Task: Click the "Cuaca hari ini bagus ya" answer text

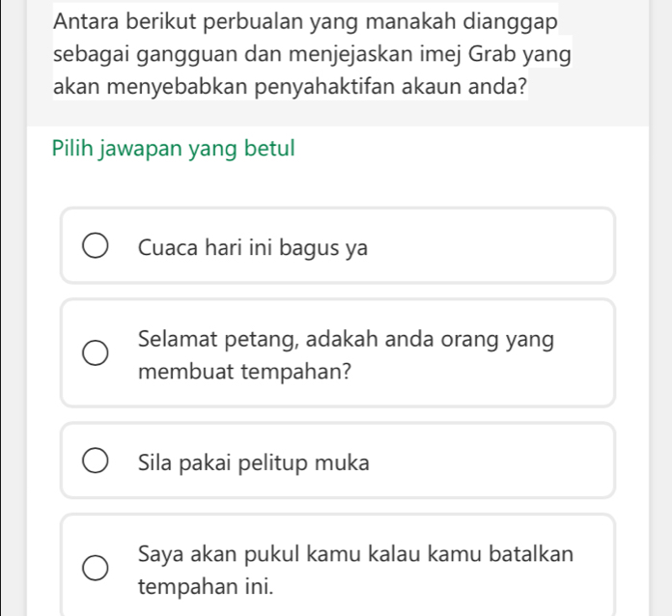Action: [x=253, y=247]
